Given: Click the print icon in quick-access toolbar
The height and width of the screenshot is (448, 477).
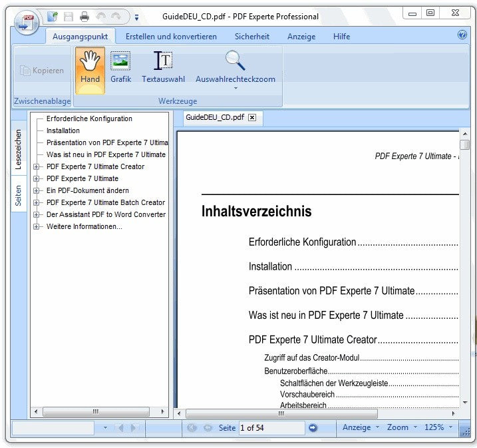Looking at the screenshot, I should pyautogui.click(x=84, y=17).
